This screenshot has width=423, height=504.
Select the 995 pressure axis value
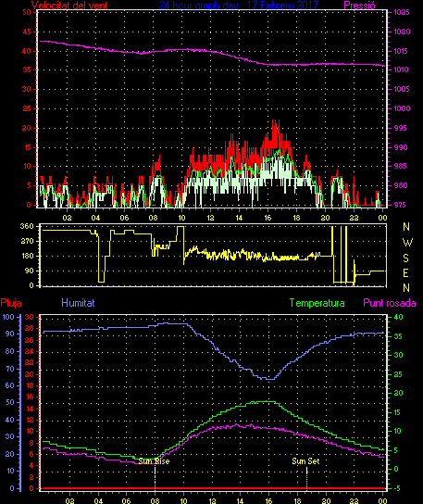point(401,128)
